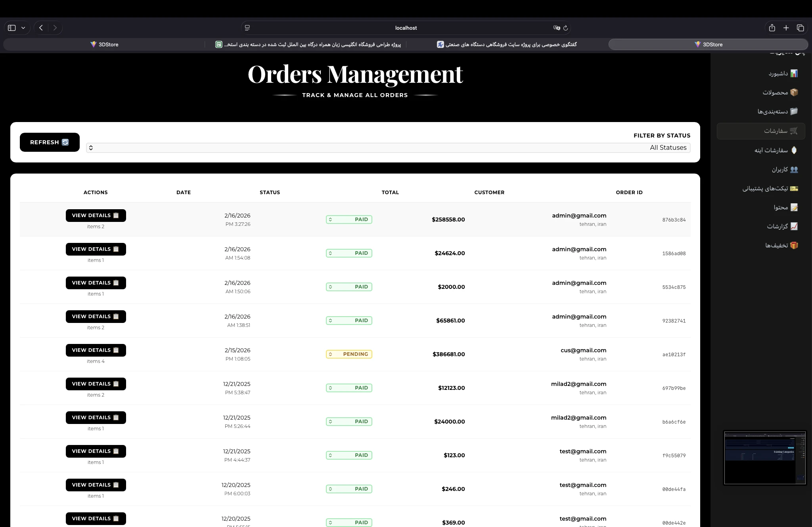The width and height of the screenshot is (812, 527).
Task: View details for the $386681.00 order
Action: click(x=96, y=350)
